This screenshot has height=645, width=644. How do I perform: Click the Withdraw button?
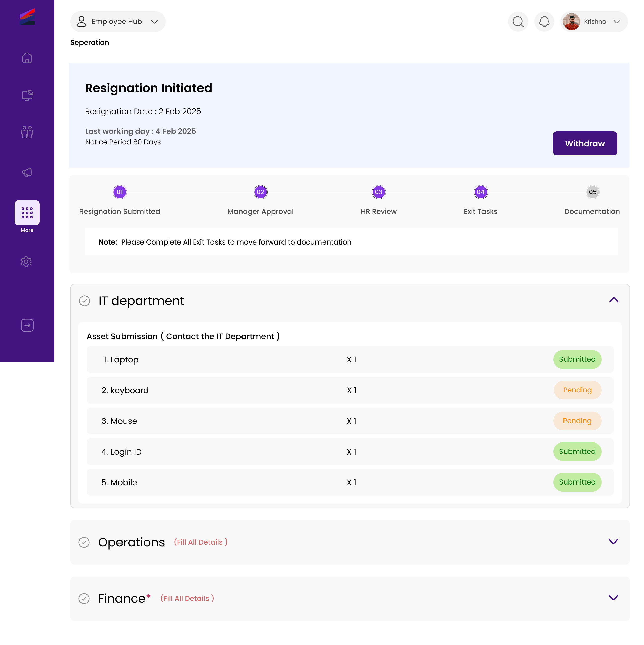click(585, 143)
